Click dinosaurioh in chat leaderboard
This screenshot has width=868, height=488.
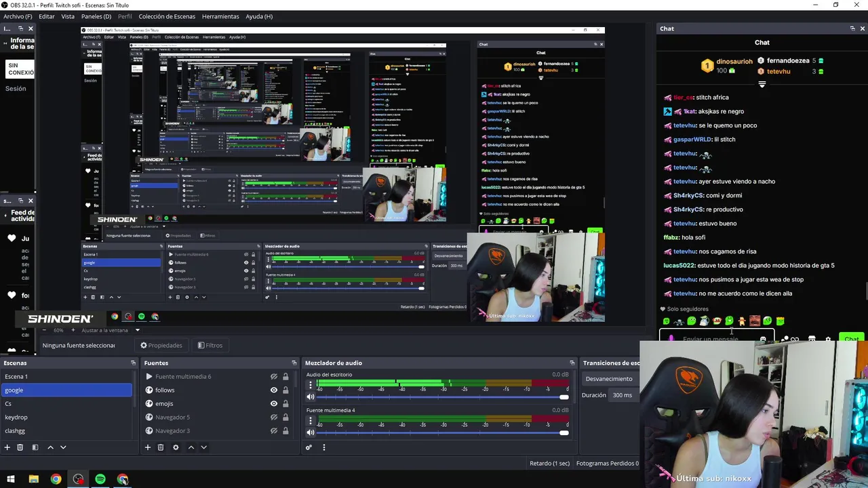coord(734,61)
